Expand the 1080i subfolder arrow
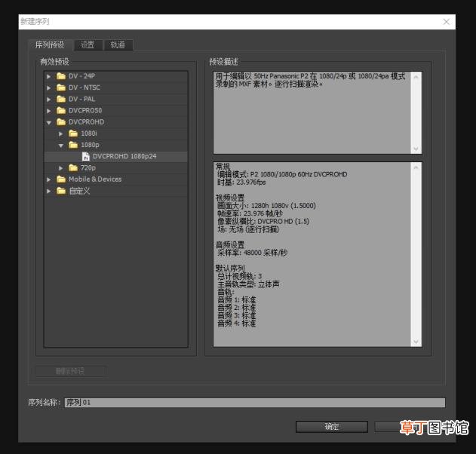The image size is (476, 454). [x=60, y=133]
